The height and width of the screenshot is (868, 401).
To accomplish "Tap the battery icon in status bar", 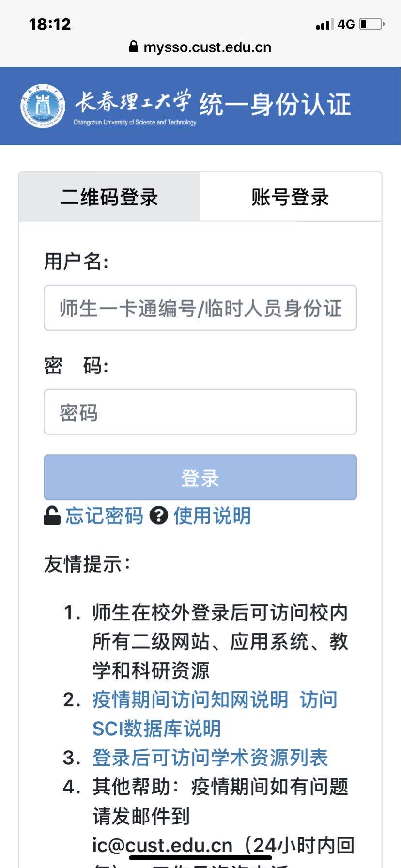I will (x=372, y=24).
